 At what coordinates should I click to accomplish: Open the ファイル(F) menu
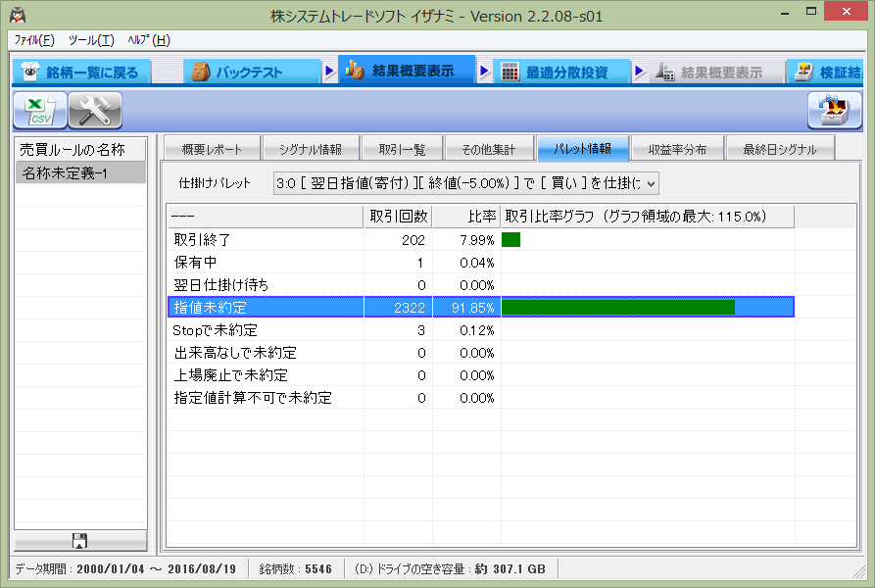[x=34, y=40]
